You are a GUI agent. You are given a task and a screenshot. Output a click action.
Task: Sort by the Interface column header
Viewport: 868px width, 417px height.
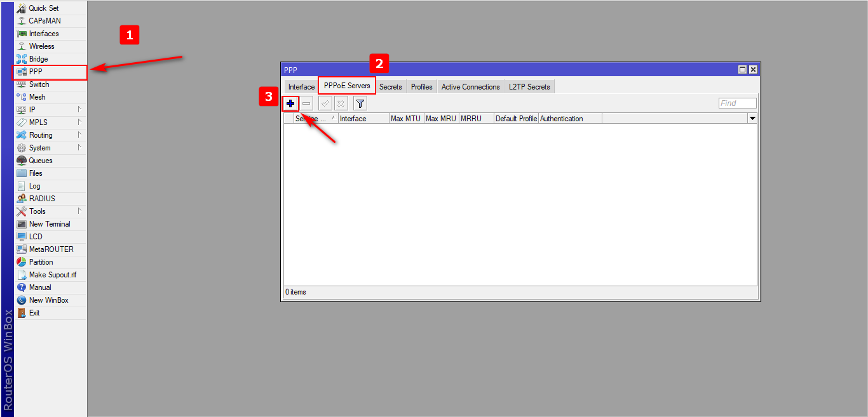(362, 119)
